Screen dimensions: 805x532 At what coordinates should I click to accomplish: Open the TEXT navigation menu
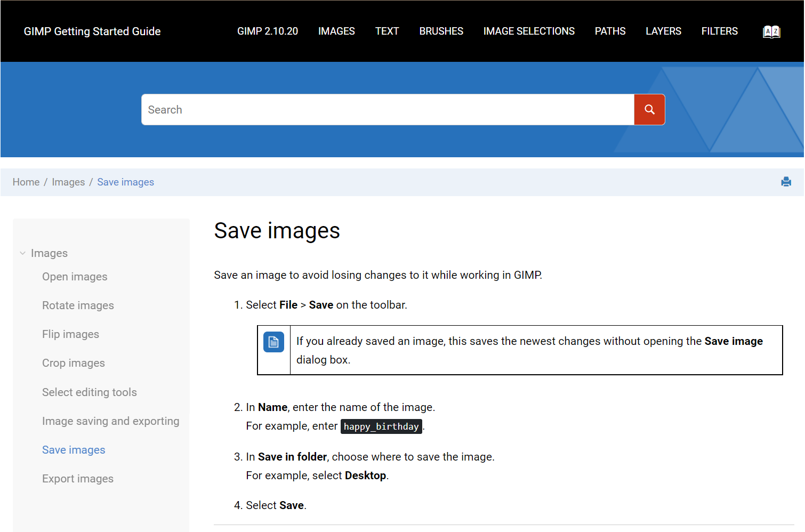pyautogui.click(x=387, y=31)
